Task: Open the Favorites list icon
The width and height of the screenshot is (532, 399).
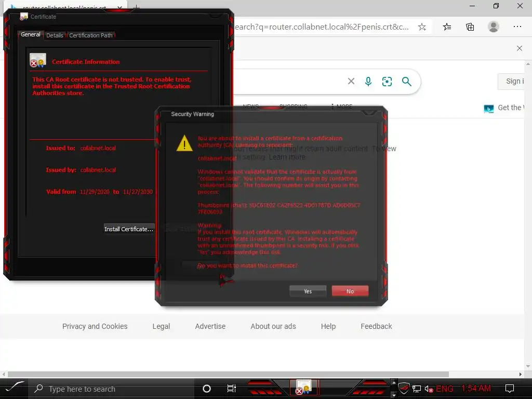Action: click(447, 27)
